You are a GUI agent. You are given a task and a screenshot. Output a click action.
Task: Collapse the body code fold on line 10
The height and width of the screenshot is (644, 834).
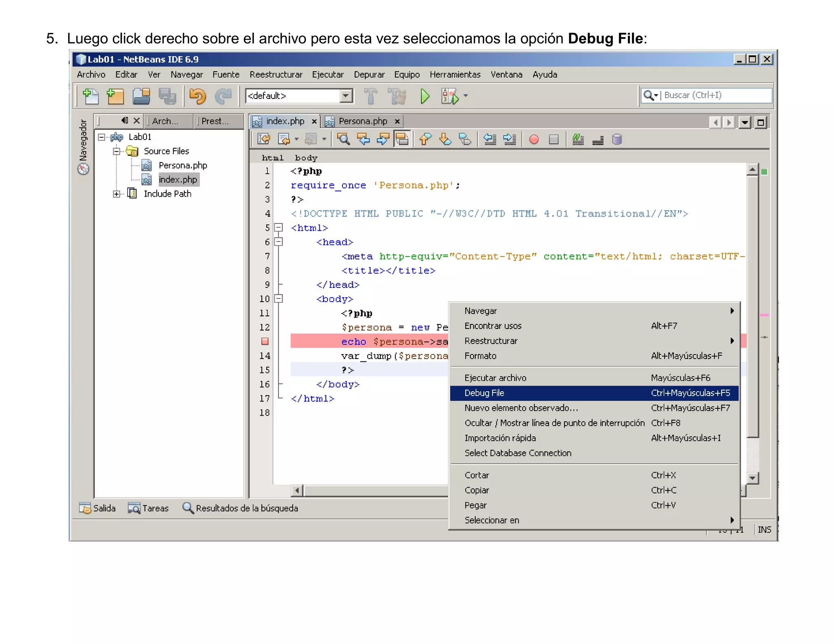pyautogui.click(x=279, y=299)
